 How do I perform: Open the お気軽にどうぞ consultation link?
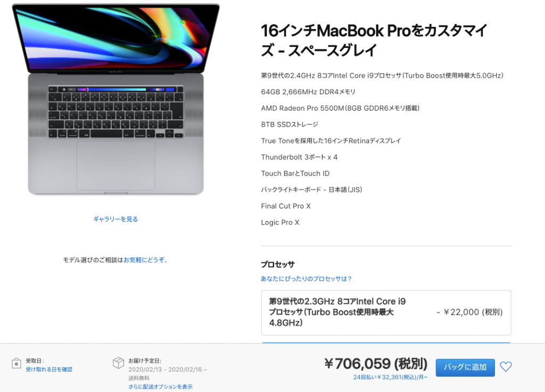coord(144,260)
